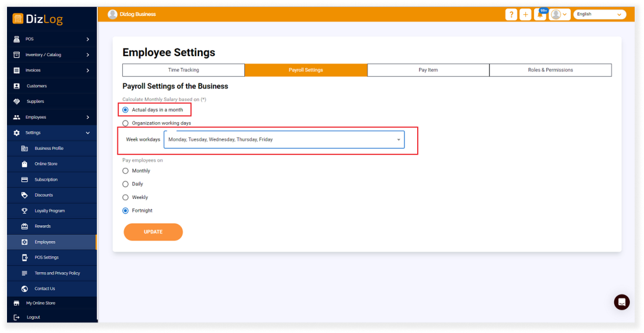The image size is (644, 333).
Task: Click the user profile avatar in header
Action: click(x=556, y=15)
